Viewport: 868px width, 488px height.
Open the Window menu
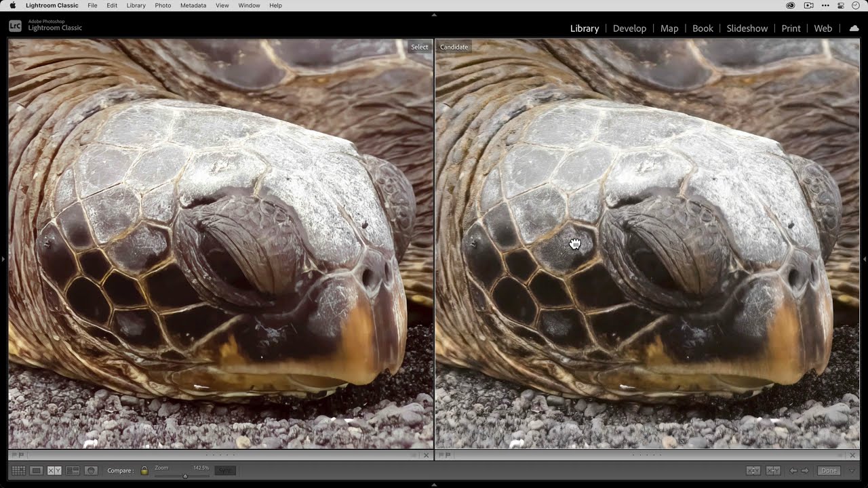click(x=249, y=5)
